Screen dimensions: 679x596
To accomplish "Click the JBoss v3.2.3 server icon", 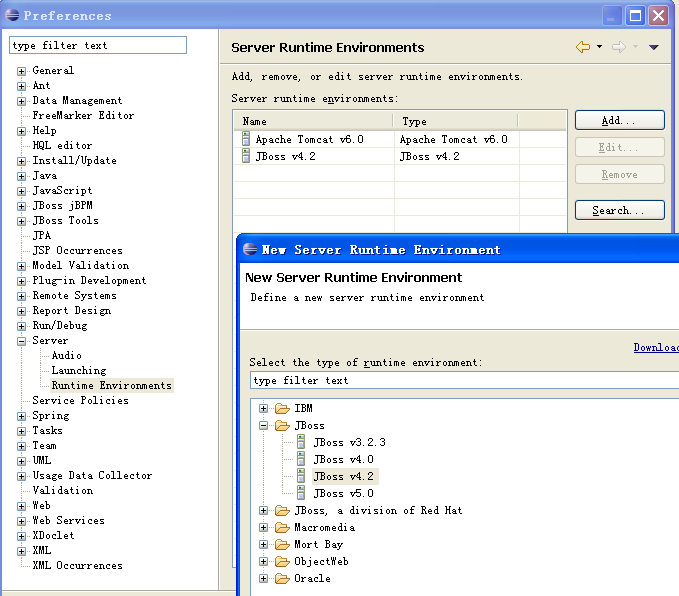I will [x=301, y=442].
